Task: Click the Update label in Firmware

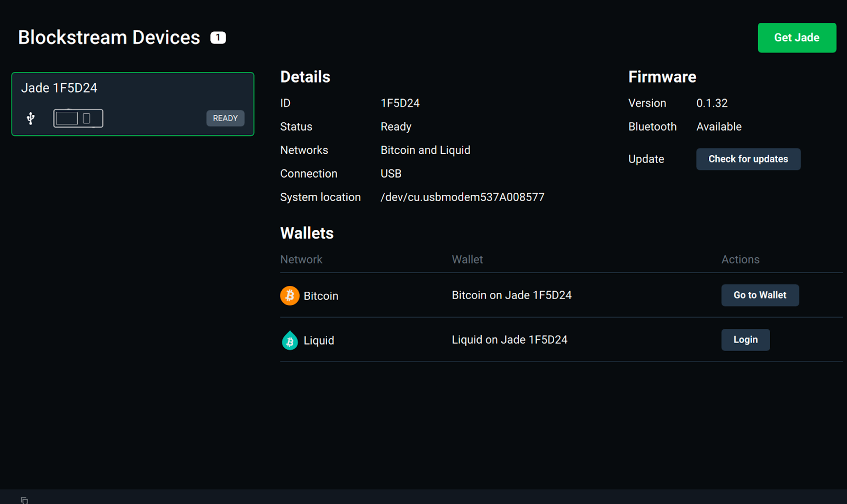Action: pos(646,159)
